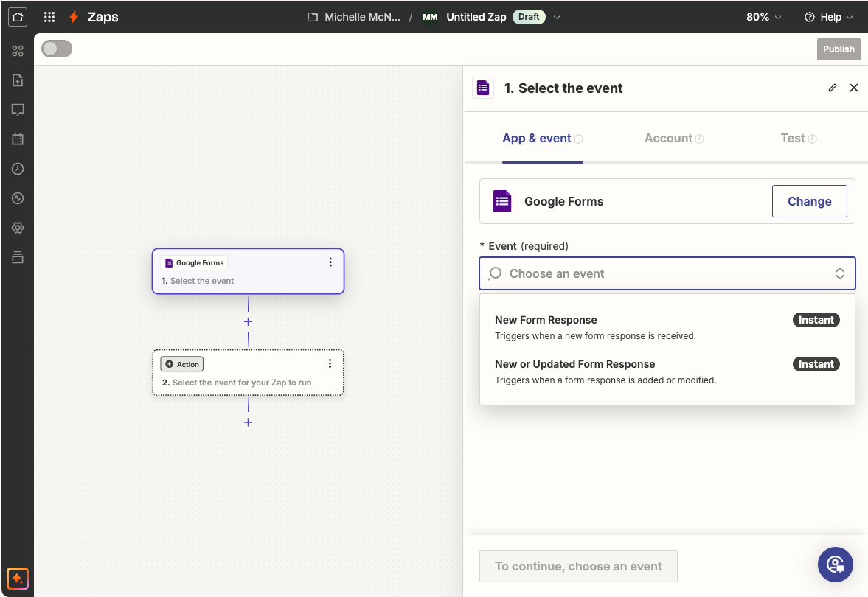868x597 pixels.
Task: Click the Action badge on the second step
Action: pos(182,364)
